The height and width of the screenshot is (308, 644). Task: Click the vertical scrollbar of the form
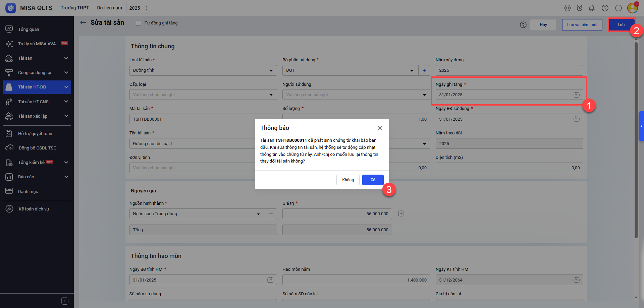click(636, 141)
